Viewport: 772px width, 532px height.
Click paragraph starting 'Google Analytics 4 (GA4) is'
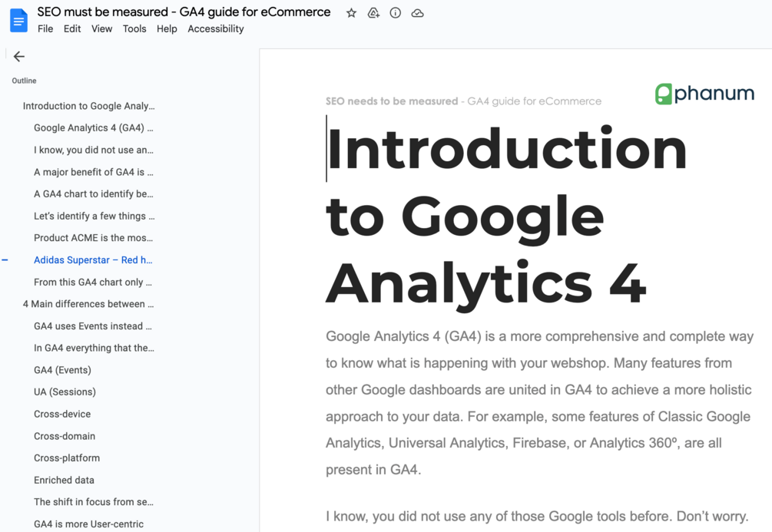coord(539,403)
